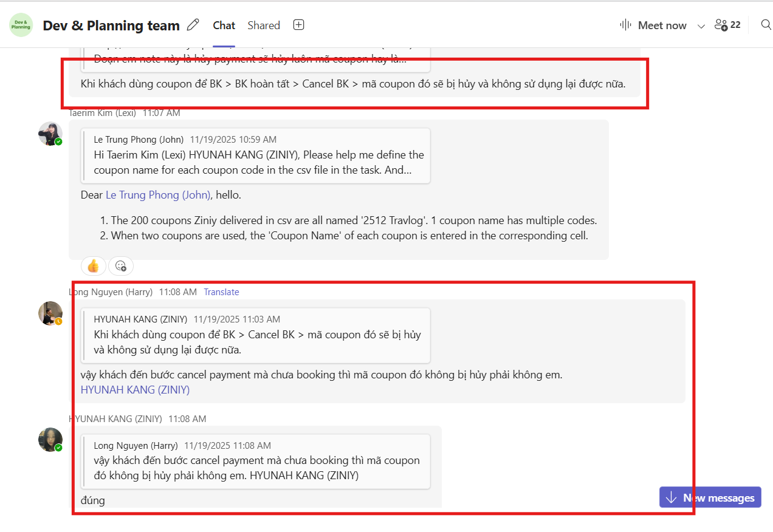Add a new tab with the plus icon
Viewport: 773px width, 532px height.
click(298, 25)
